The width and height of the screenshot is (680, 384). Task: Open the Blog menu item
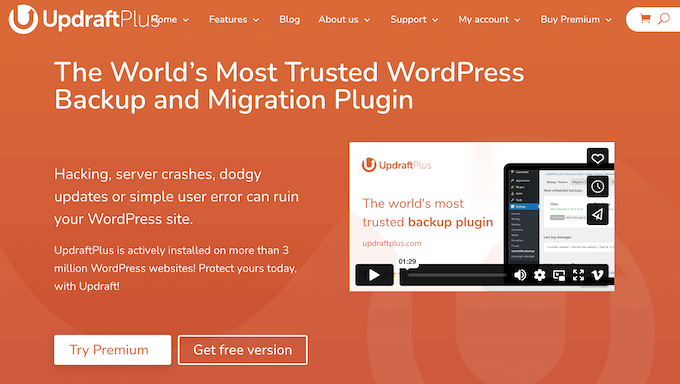(289, 20)
